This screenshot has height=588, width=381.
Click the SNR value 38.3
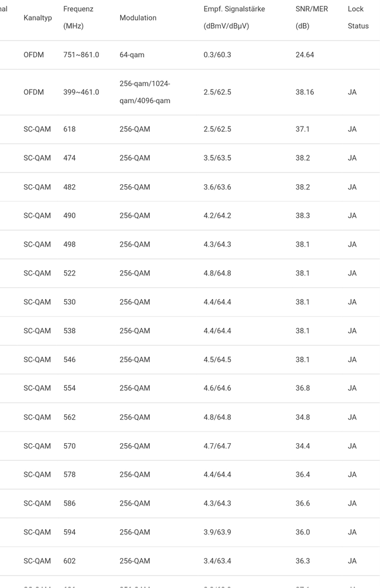click(x=302, y=215)
